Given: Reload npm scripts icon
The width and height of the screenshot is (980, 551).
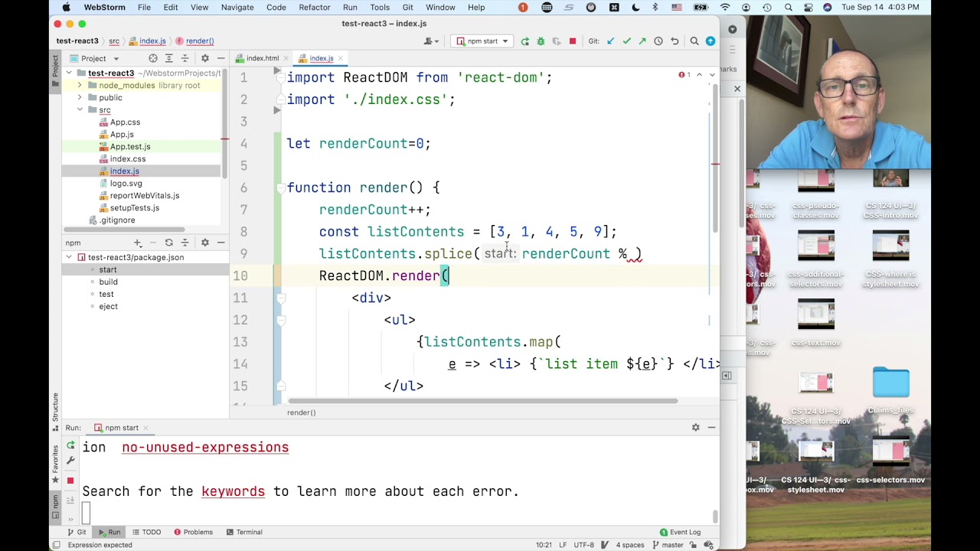Looking at the screenshot, I should 168,243.
